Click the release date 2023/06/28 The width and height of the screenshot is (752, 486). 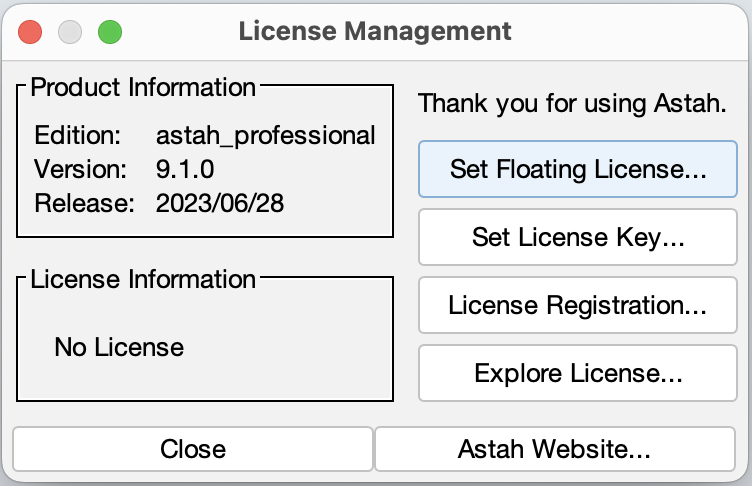click(x=220, y=203)
